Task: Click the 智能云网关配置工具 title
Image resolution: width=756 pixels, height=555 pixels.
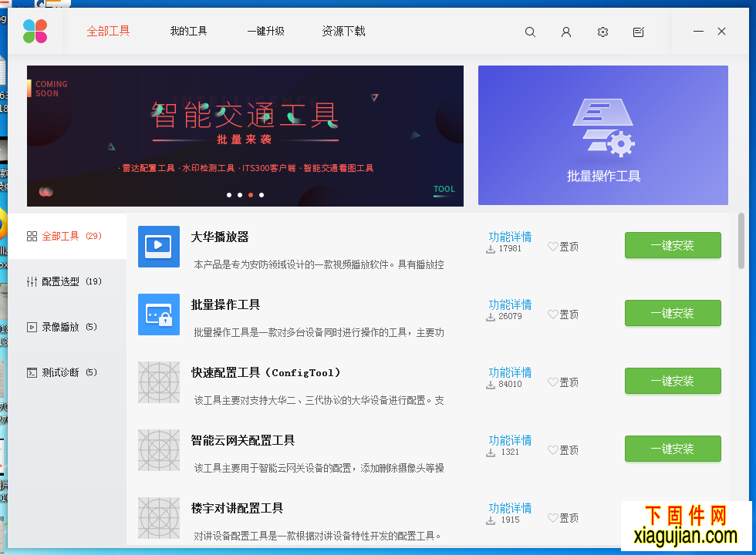Action: click(243, 441)
